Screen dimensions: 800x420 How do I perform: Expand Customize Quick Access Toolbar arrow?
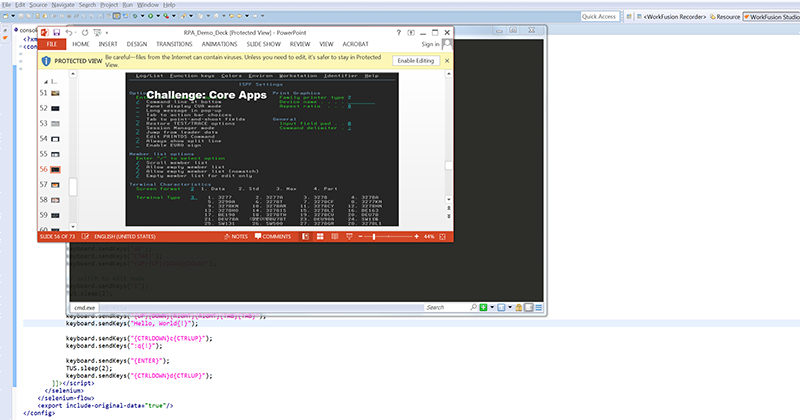click(107, 33)
